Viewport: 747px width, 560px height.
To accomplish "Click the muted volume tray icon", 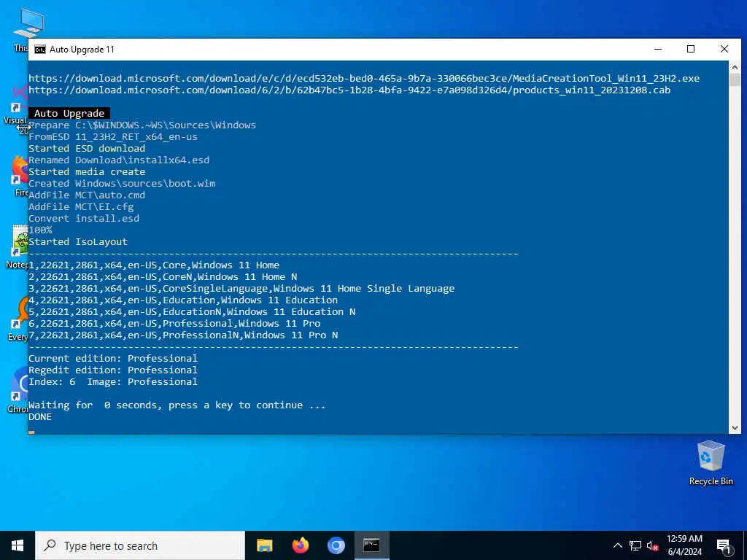I will tap(652, 545).
